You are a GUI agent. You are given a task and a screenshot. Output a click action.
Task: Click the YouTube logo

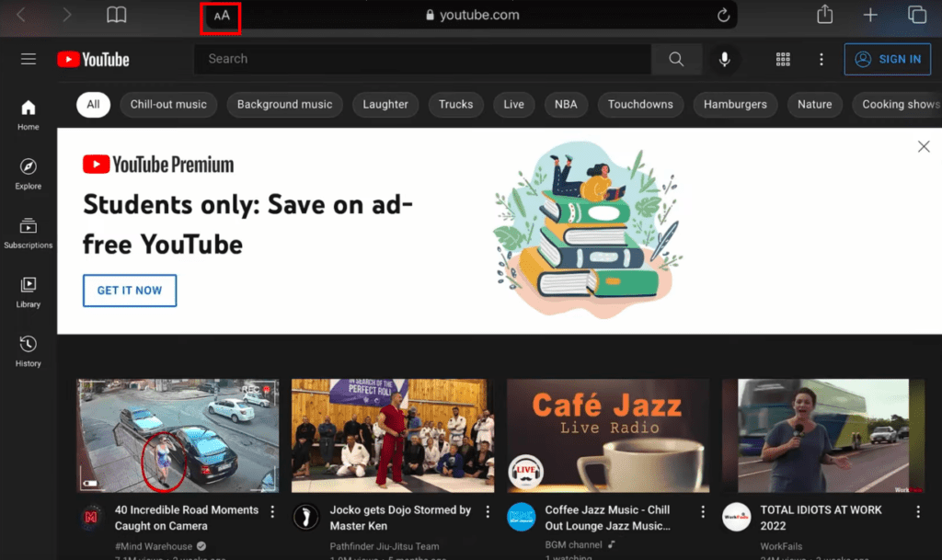coord(93,60)
